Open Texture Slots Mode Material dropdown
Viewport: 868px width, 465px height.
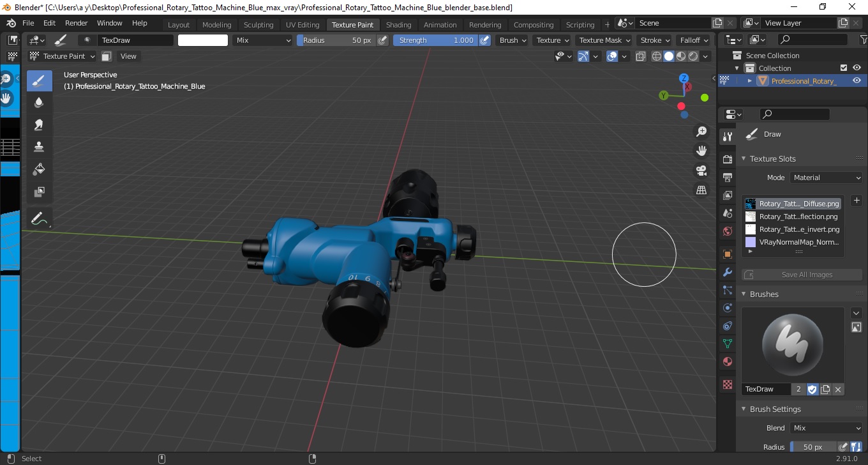click(826, 178)
